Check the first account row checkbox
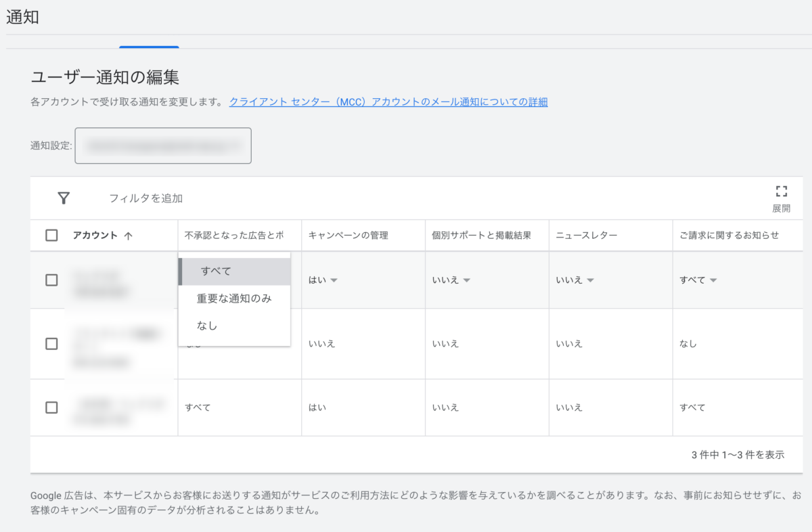The height and width of the screenshot is (532, 812). coord(51,280)
